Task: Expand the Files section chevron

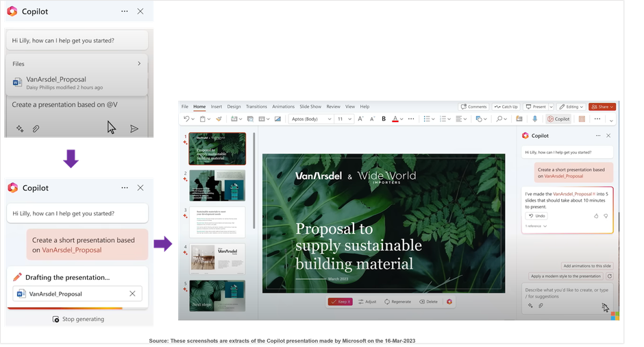Action: coord(139,63)
